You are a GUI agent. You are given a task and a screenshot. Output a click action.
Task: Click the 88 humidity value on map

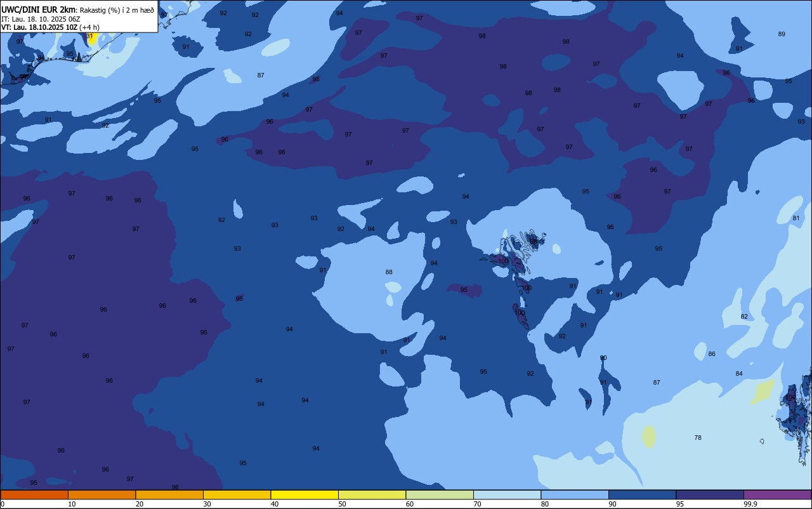(389, 272)
